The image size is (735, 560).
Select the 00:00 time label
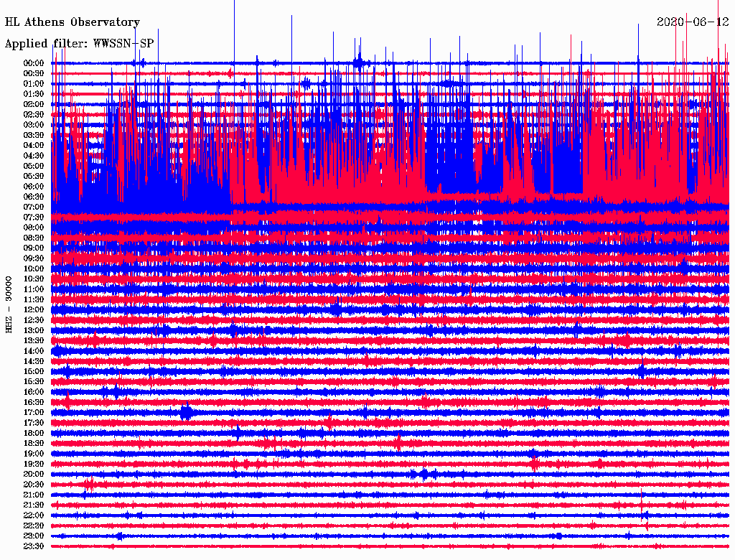click(34, 63)
